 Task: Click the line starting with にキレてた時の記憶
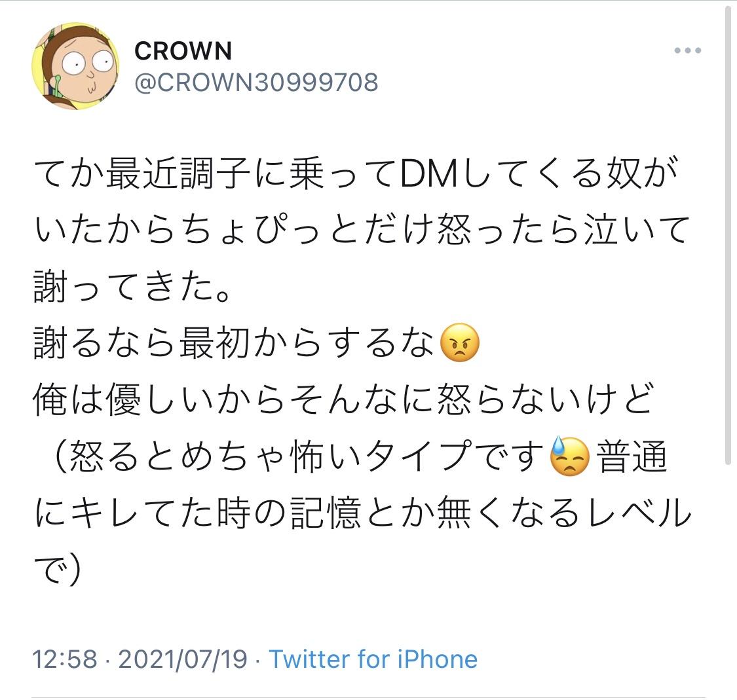click(363, 513)
